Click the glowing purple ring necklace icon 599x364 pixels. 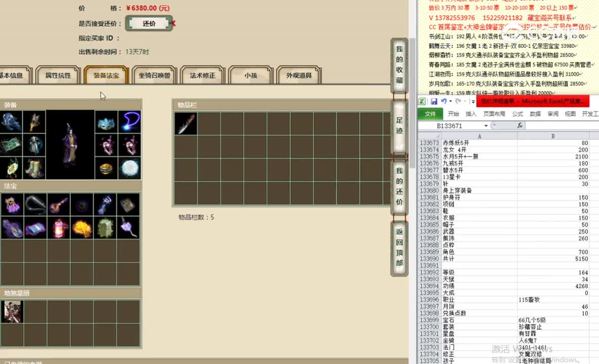tap(130, 122)
